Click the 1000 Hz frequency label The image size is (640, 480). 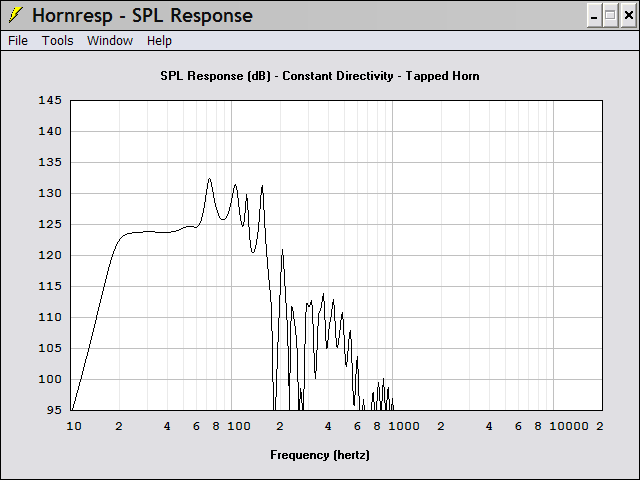tap(404, 427)
